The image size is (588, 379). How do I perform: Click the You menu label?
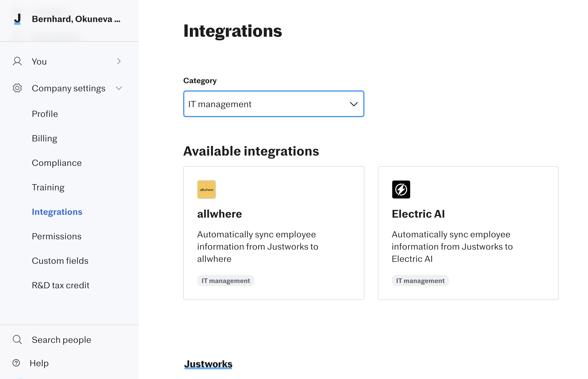pos(39,61)
